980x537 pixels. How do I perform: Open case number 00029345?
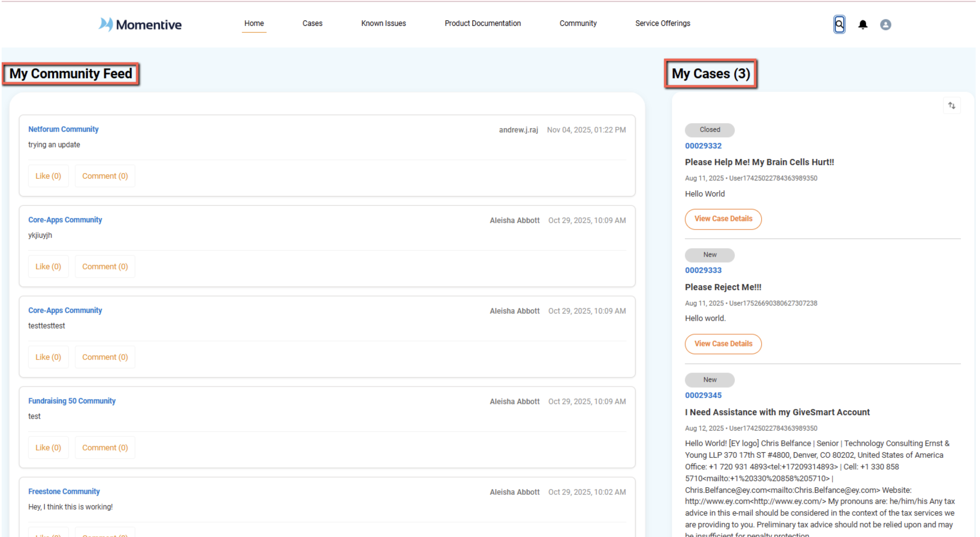(x=703, y=395)
